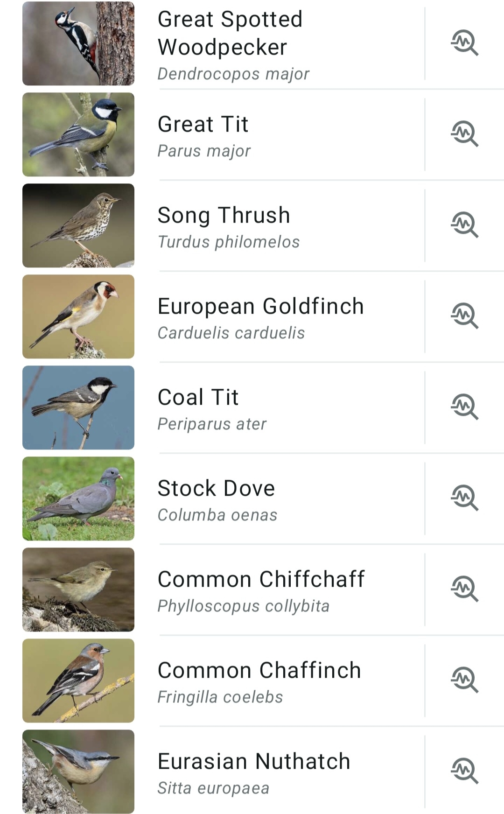Tap sound search icon for European Goldfinch
The height and width of the screenshot is (814, 504).
[464, 316]
